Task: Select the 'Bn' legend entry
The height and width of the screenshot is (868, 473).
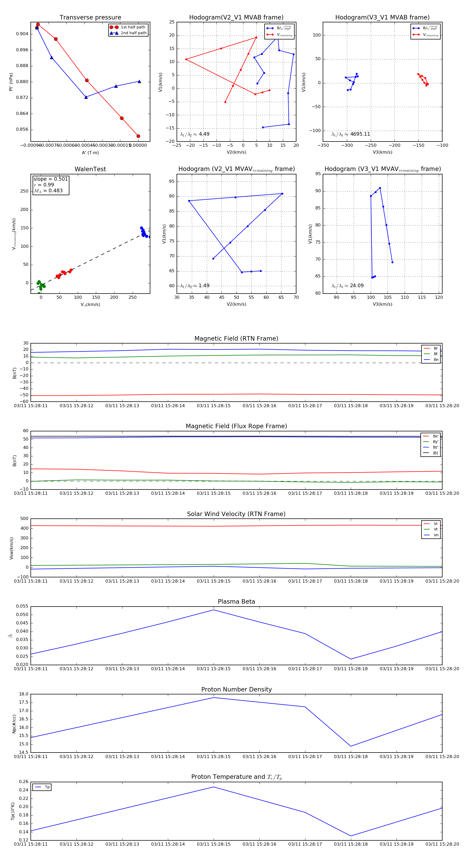Action: tap(431, 360)
